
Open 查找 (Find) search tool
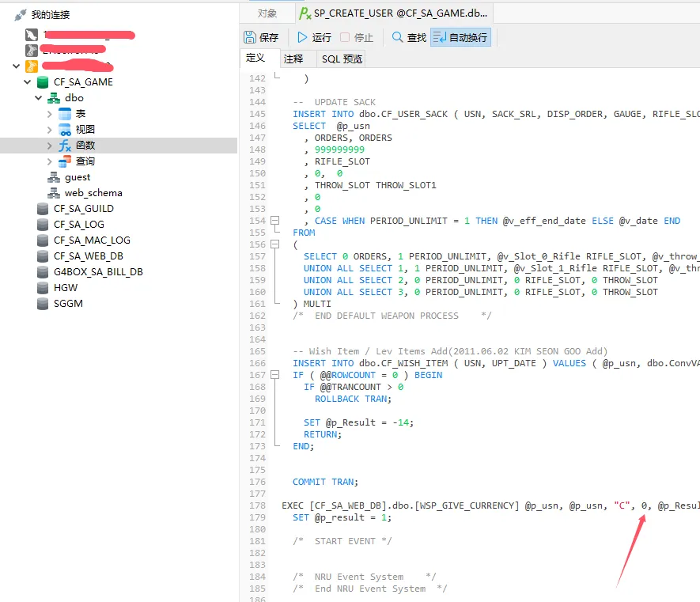pyautogui.click(x=409, y=37)
